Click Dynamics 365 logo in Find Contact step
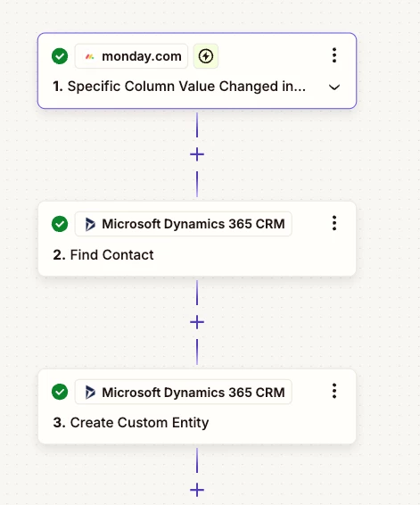 click(x=90, y=224)
